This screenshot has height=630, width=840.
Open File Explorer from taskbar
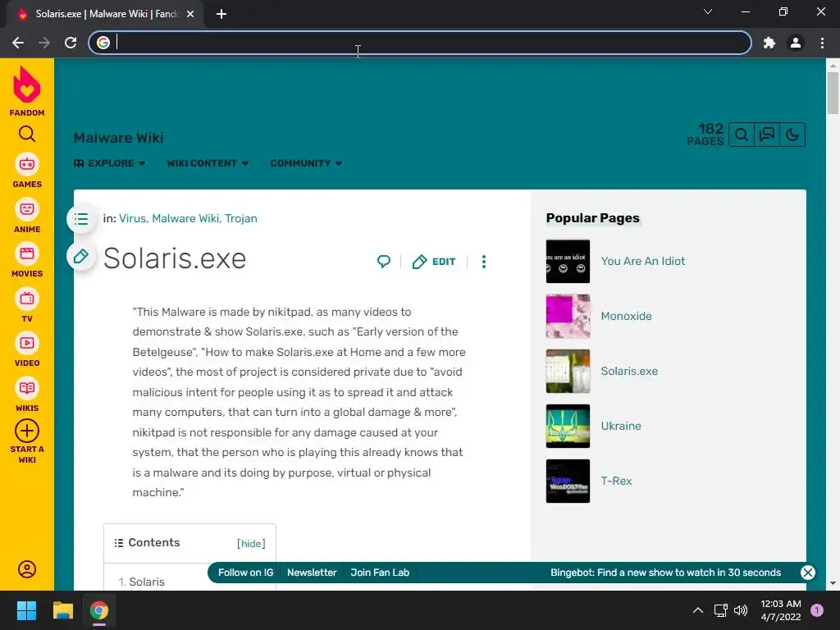[x=62, y=610]
